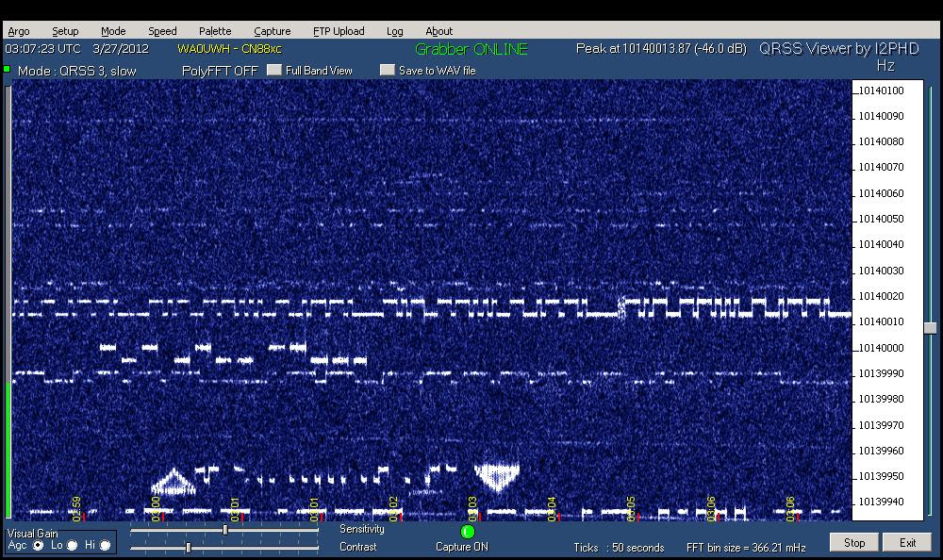
Task: Click the Peak at 10140013.87 readout
Action: point(661,49)
